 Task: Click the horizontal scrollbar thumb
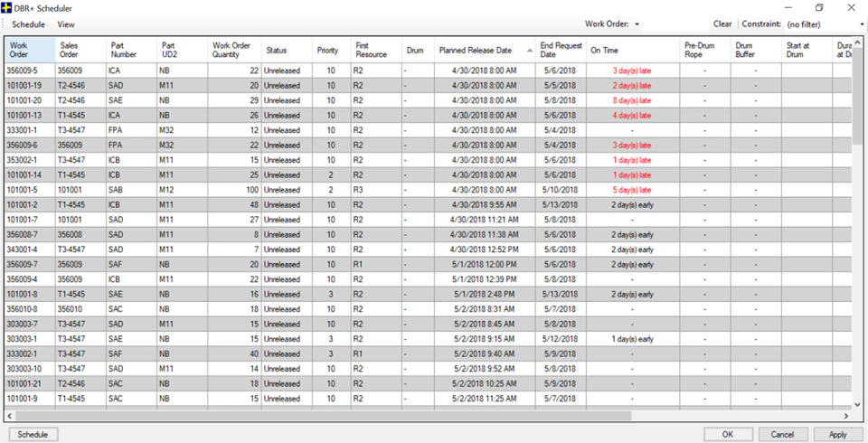coord(324,415)
